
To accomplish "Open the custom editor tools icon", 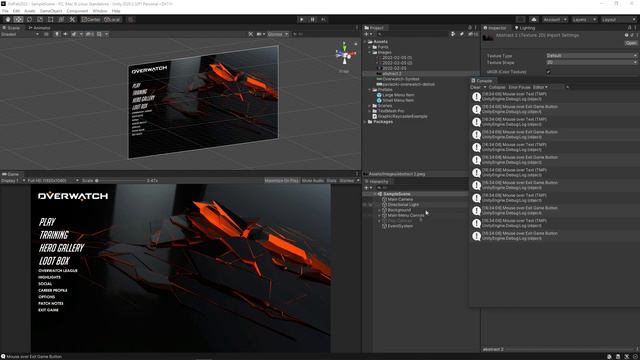I will click(x=72, y=19).
